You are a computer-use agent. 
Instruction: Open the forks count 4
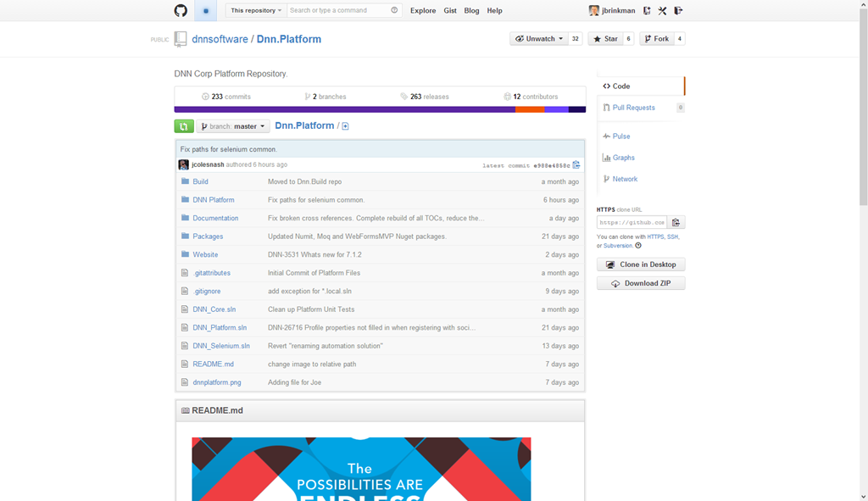pyautogui.click(x=680, y=39)
